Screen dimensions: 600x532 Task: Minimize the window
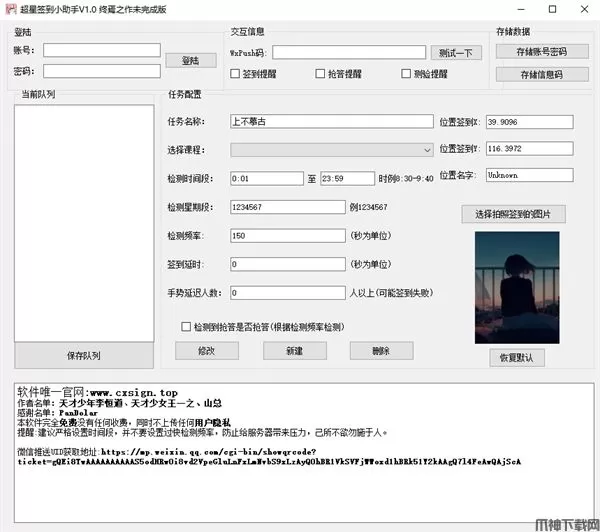tap(521, 9)
